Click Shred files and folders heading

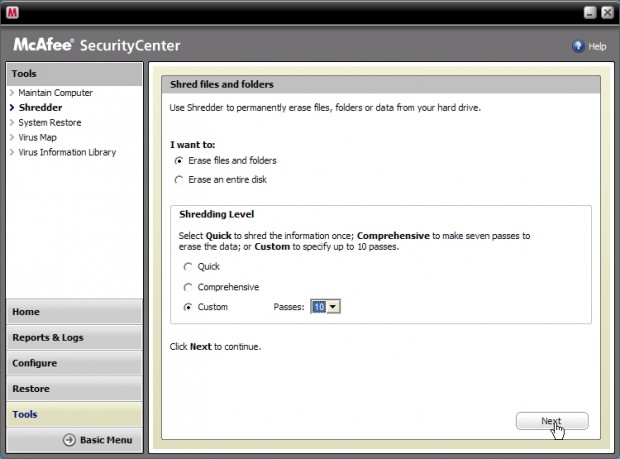222,84
